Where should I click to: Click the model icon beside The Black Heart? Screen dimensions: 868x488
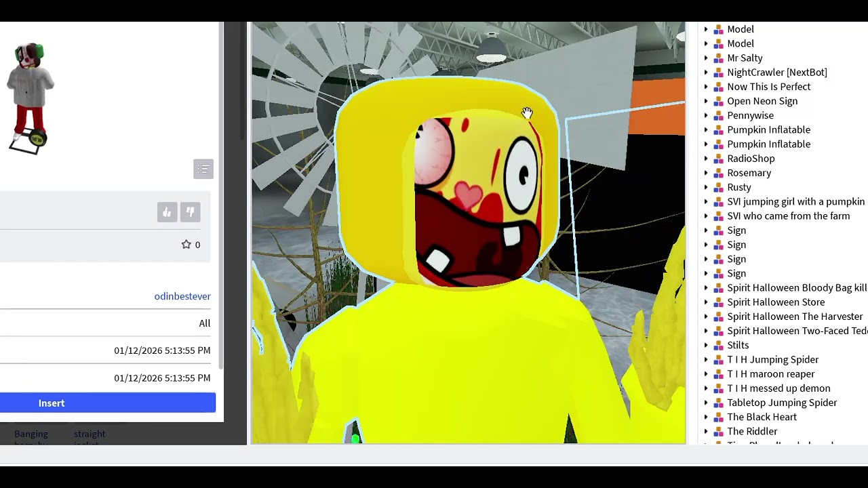pos(718,418)
